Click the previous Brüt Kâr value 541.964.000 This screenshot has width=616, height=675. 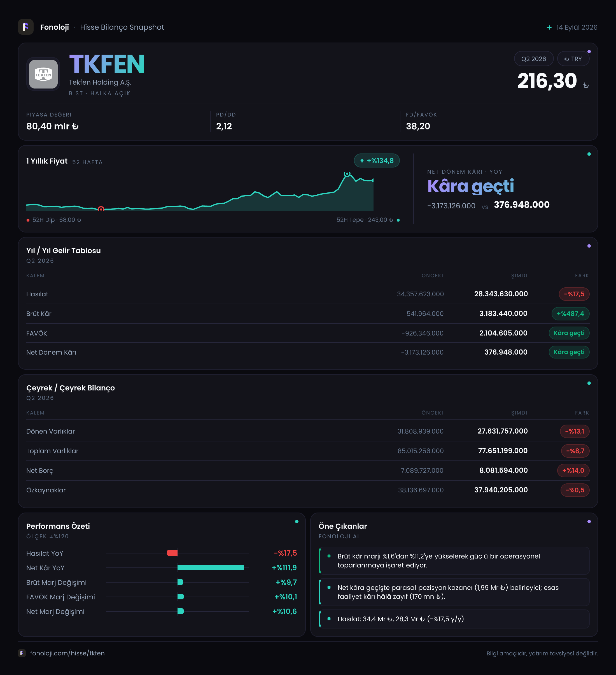(x=425, y=314)
